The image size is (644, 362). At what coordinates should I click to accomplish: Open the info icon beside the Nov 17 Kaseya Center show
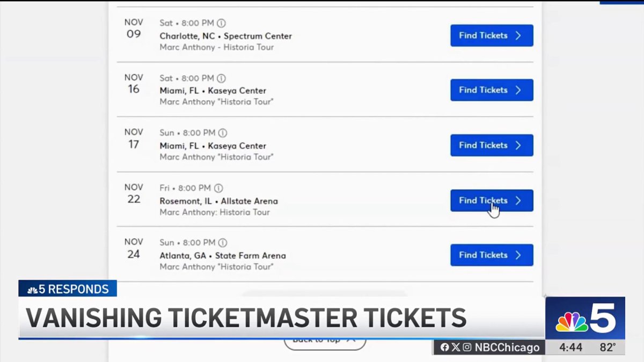click(223, 133)
